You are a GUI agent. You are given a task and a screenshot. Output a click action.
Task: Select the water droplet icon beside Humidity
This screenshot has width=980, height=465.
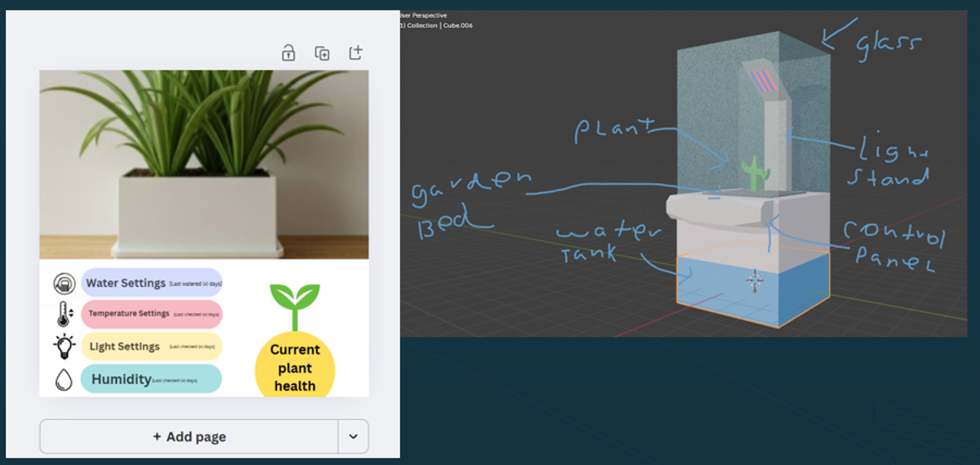(x=63, y=379)
